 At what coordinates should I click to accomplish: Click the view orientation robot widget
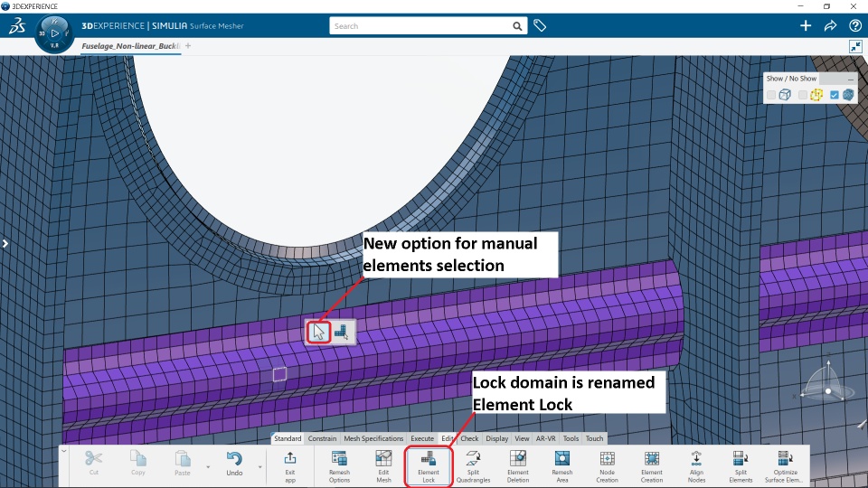[x=827, y=382]
